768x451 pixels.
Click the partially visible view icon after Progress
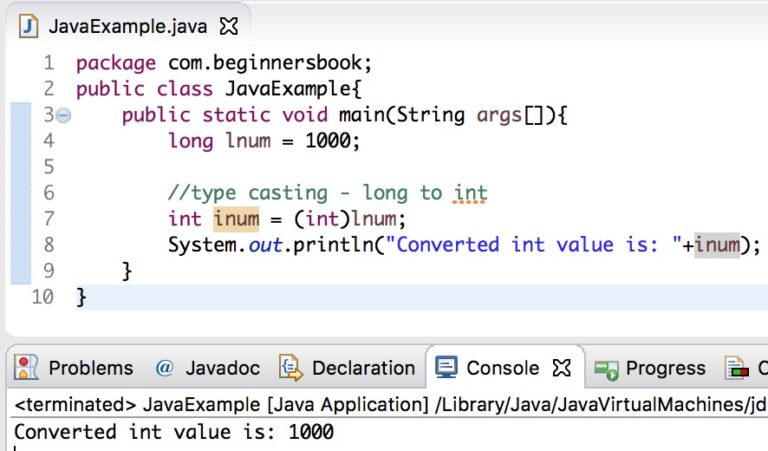737,368
